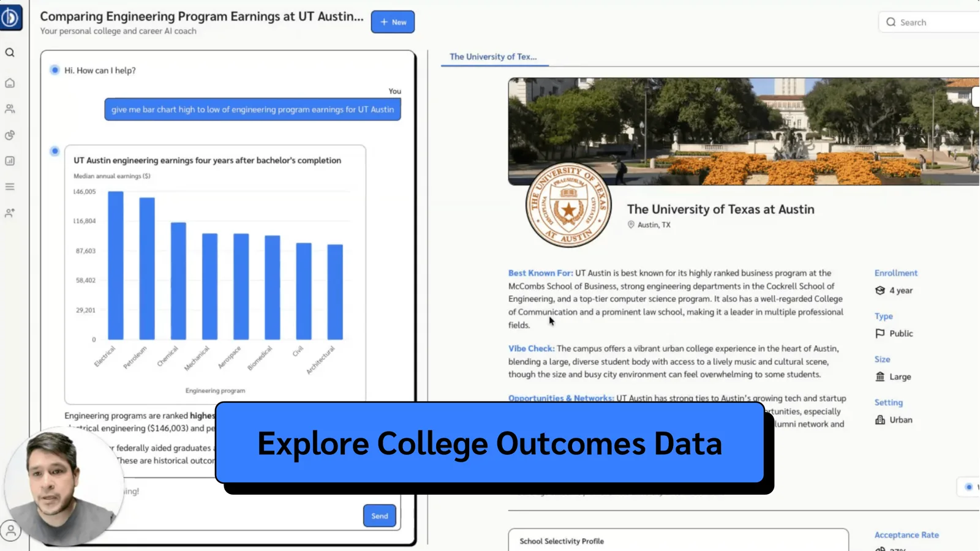Click the sidebar search magnifier icon

click(x=10, y=53)
